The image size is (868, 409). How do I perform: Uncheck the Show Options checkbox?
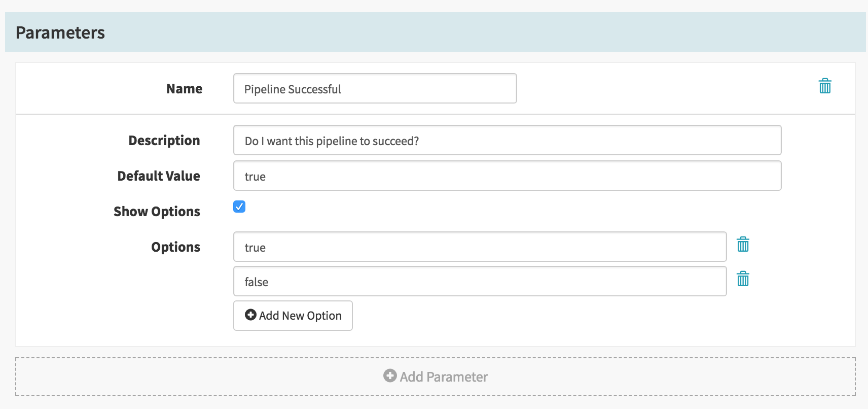pyautogui.click(x=239, y=207)
